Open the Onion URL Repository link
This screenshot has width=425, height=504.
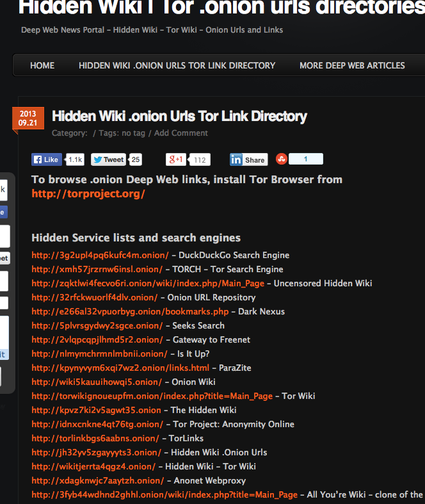point(95,298)
